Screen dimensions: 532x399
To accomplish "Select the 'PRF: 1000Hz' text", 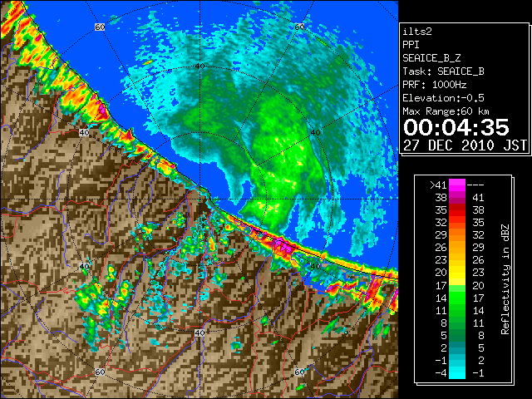I will 435,85.
